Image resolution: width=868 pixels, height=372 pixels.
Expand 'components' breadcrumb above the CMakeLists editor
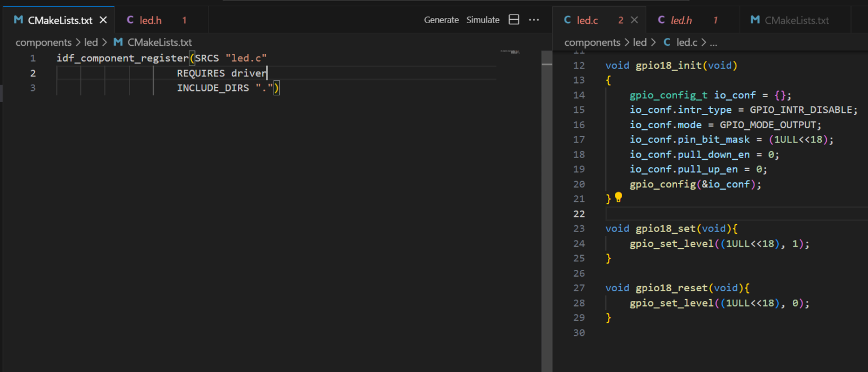click(44, 42)
